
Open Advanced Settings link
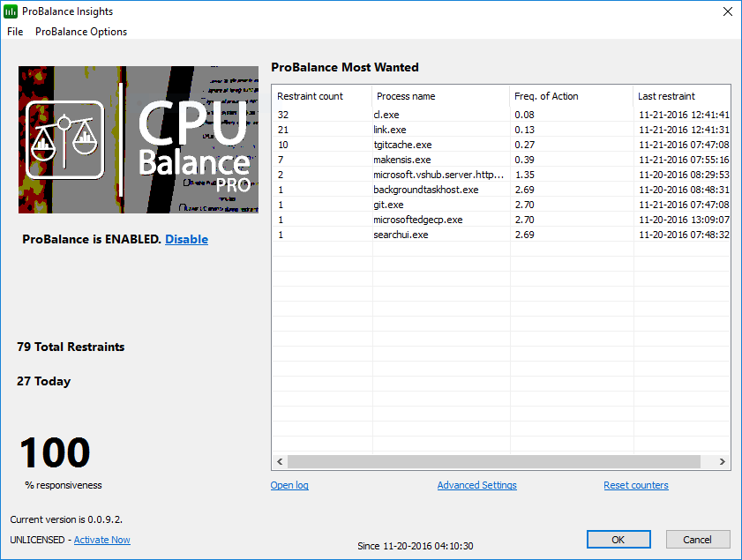pyautogui.click(x=476, y=485)
